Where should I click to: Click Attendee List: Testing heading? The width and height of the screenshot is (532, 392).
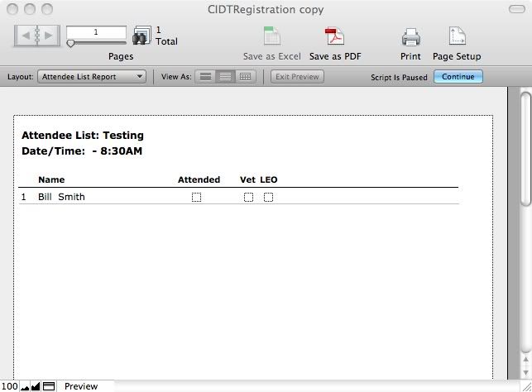[83, 136]
